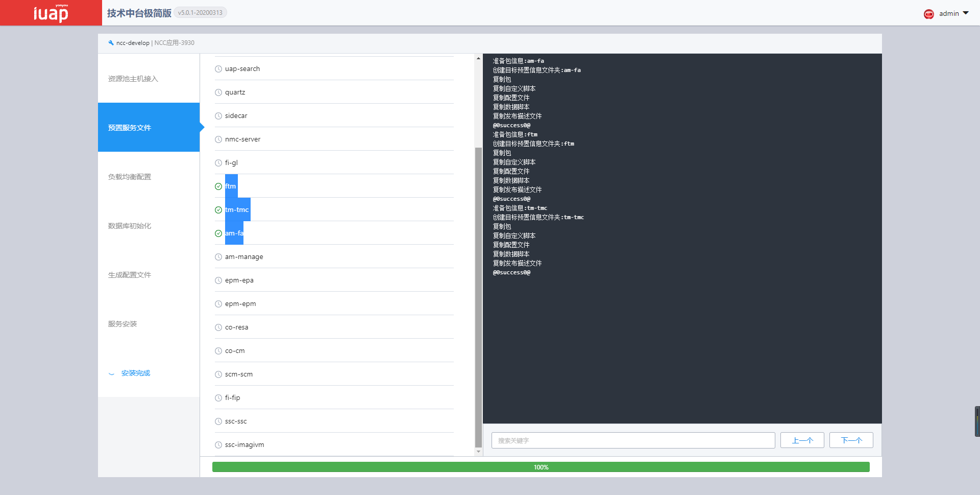Click the clock icon beside am-manage

pyautogui.click(x=218, y=257)
